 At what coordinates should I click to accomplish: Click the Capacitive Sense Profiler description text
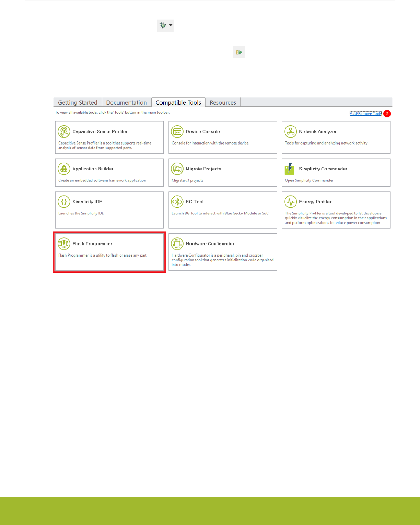(x=105, y=145)
